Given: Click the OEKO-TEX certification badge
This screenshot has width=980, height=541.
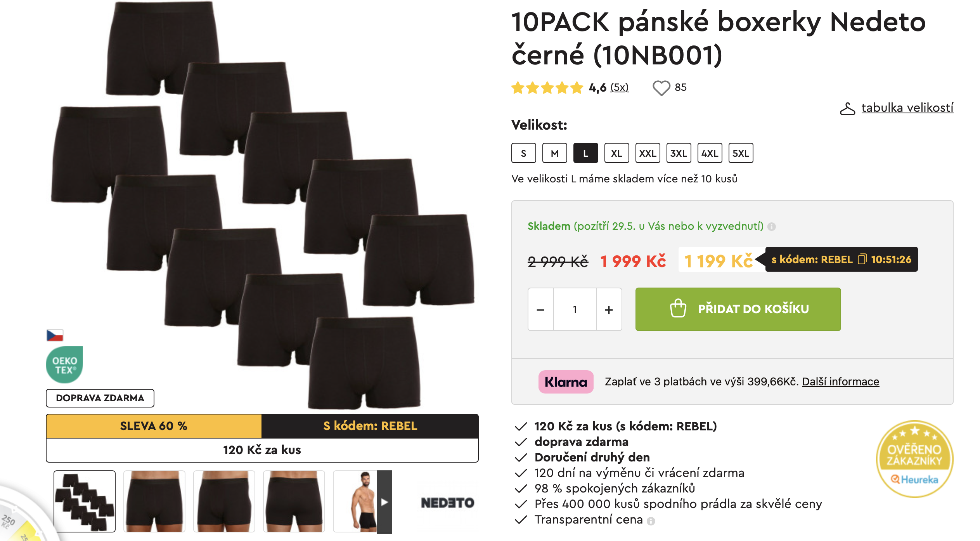Looking at the screenshot, I should tap(64, 364).
